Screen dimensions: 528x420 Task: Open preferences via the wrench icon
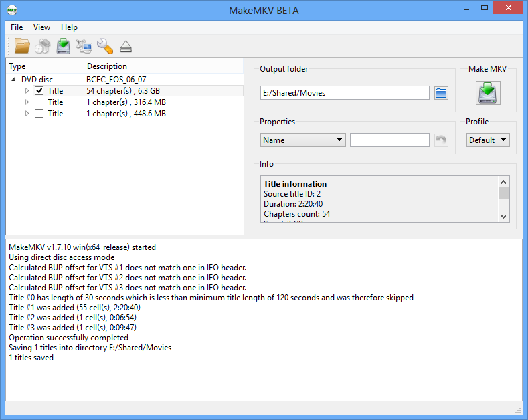(104, 46)
